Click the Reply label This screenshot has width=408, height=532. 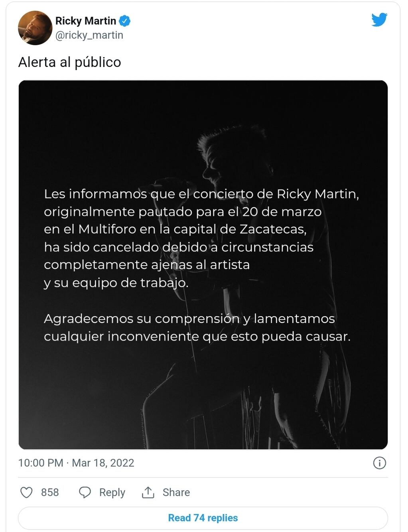pos(112,493)
